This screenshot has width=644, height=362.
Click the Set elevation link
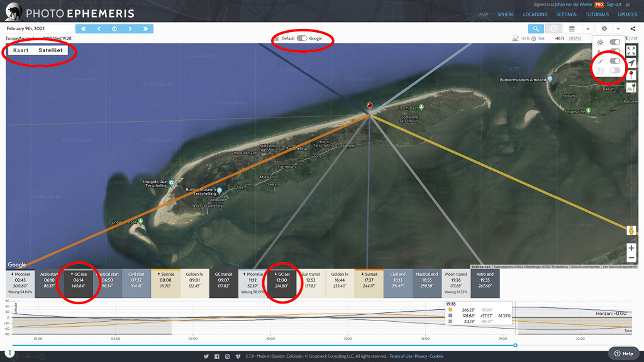click(541, 38)
